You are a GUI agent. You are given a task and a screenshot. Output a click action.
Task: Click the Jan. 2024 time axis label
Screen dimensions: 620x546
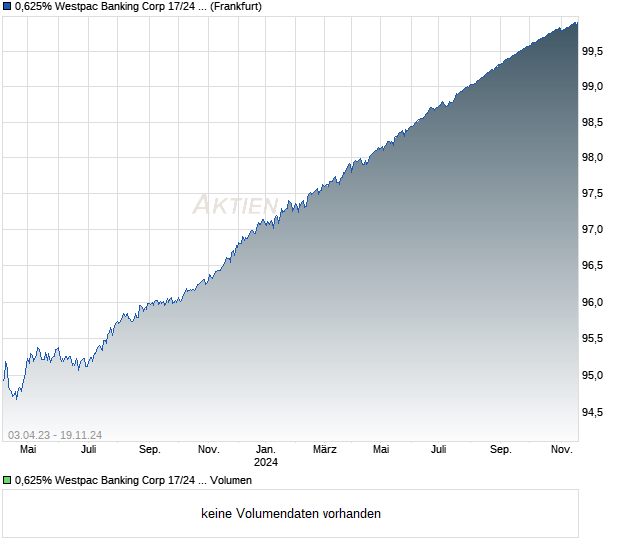(266, 455)
